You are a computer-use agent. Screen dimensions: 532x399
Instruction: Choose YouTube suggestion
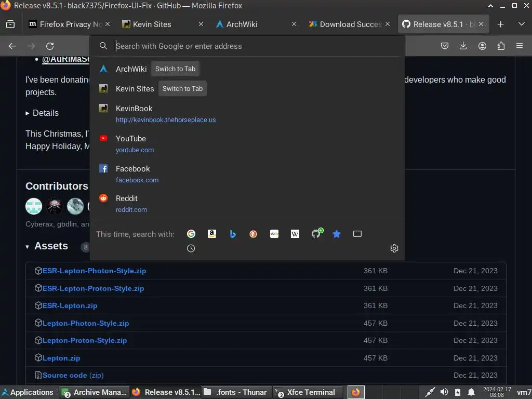(247, 144)
